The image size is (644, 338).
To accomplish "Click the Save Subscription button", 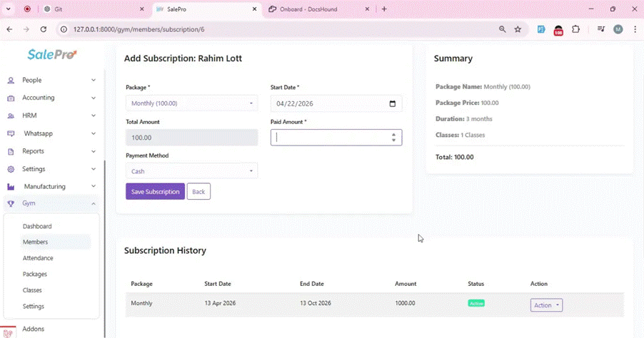I will pyautogui.click(x=155, y=192).
